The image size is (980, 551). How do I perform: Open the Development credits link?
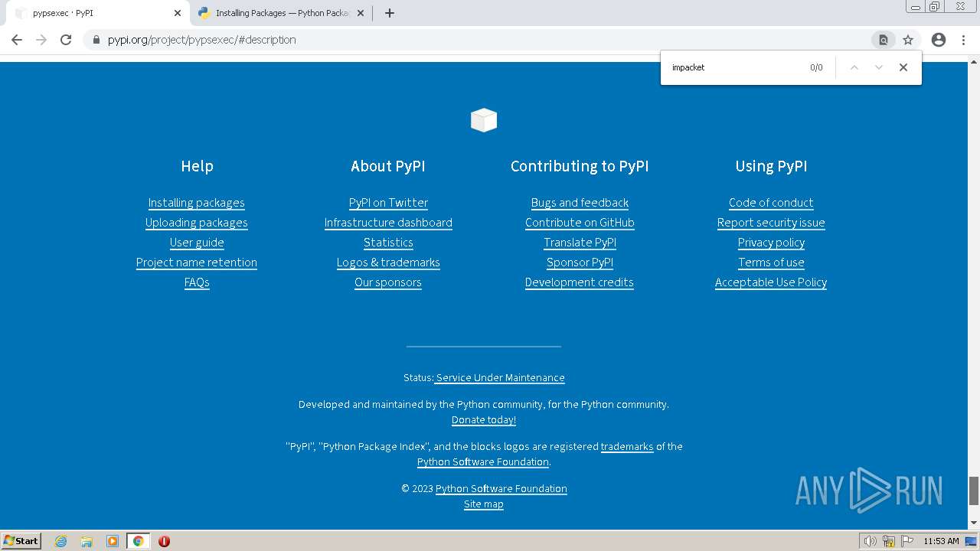[580, 282]
